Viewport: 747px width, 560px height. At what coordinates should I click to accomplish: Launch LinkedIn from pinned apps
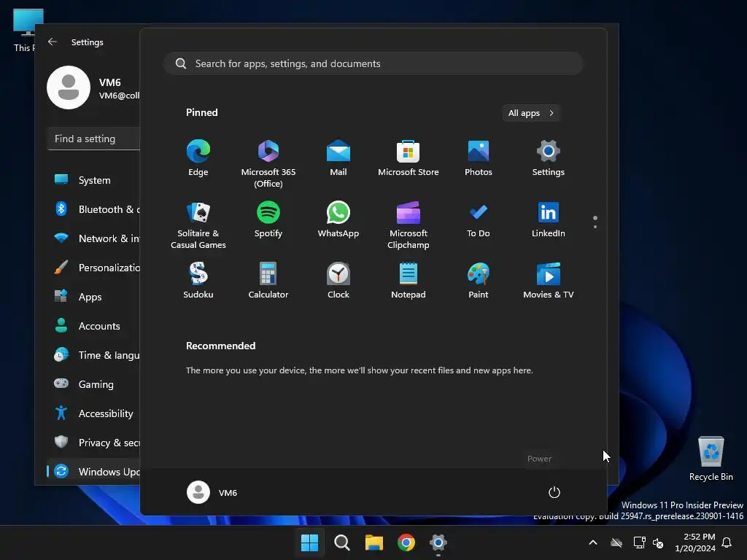[549, 219]
